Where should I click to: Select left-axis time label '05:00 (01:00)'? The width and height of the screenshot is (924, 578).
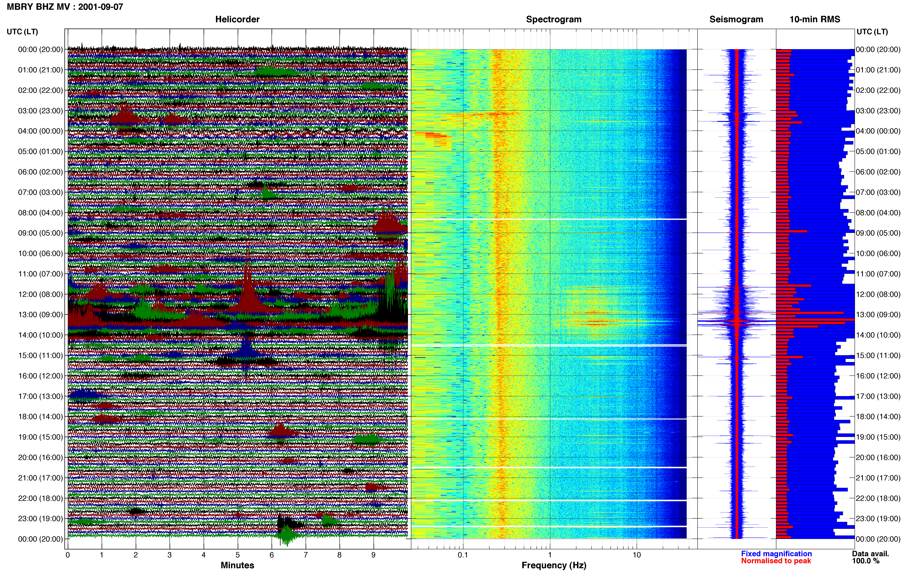[41, 151]
